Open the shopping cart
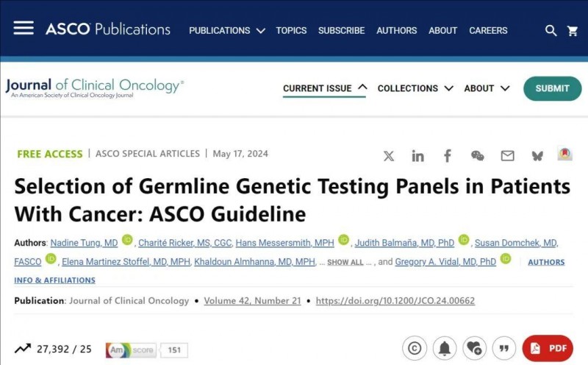The width and height of the screenshot is (588, 365). point(573,31)
